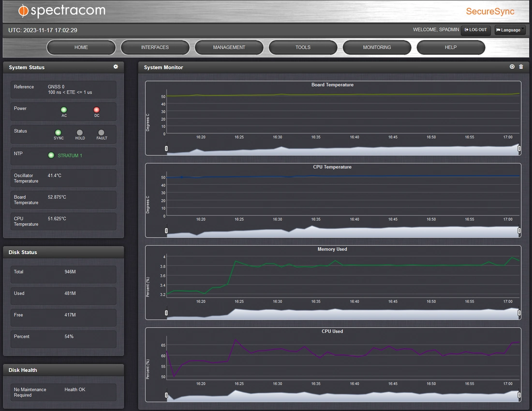Click the STRATUM 1 link
532x411 pixels.
tap(70, 155)
